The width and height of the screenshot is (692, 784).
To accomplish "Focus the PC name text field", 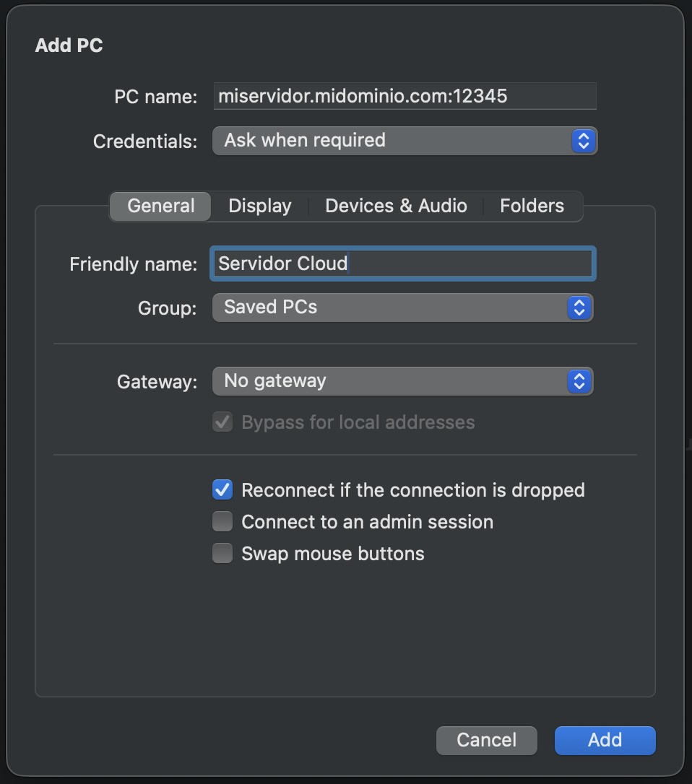I will (405, 96).
